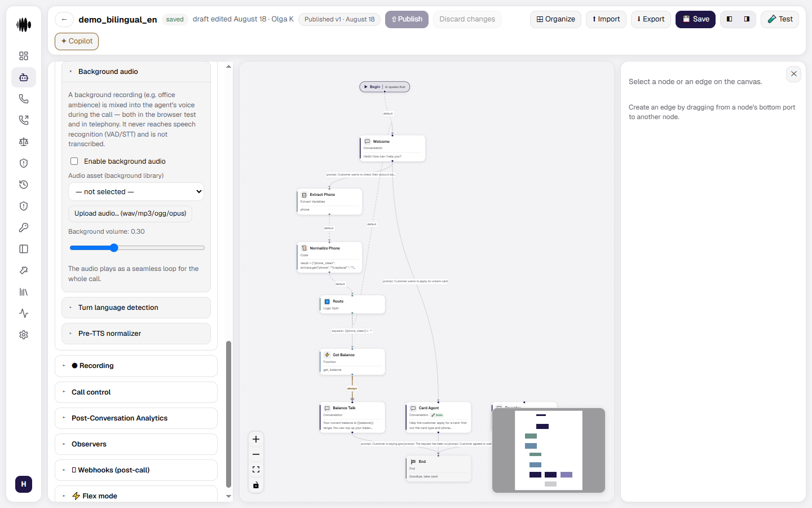
Task: Click the left panel scroll-down arrow
Action: click(x=228, y=497)
